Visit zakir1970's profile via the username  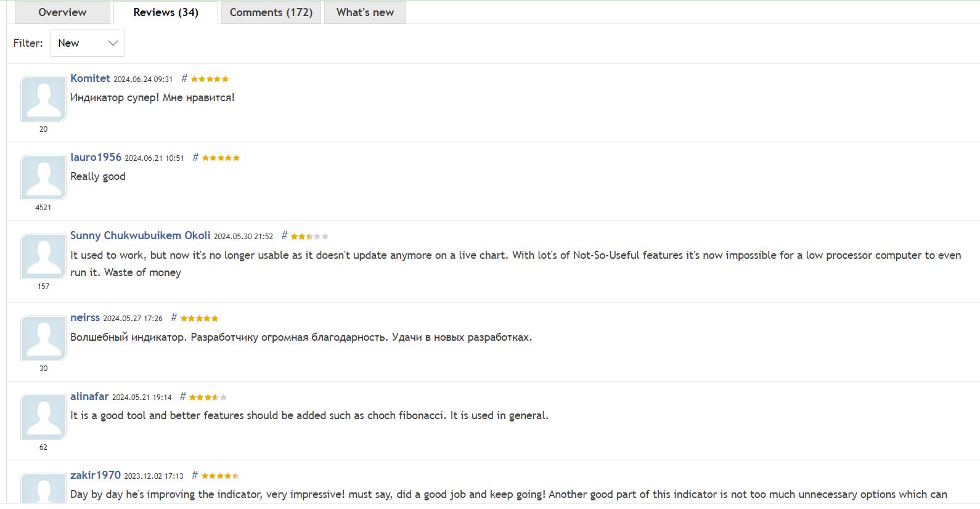96,475
